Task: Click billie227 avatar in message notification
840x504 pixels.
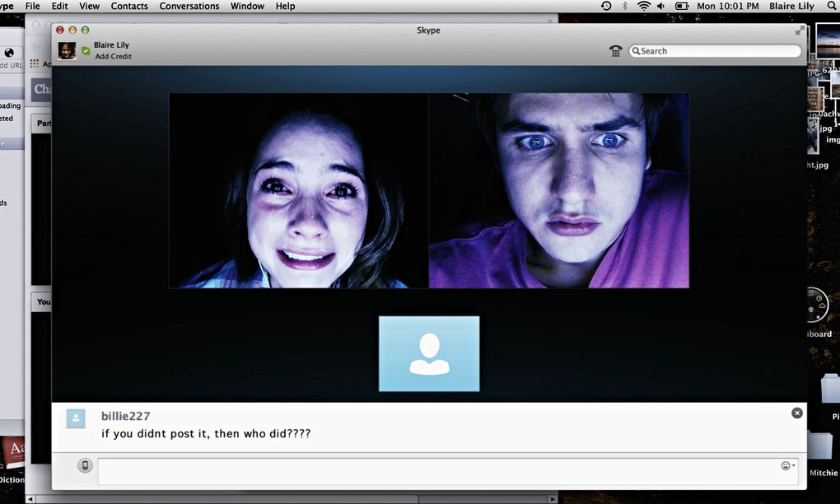Action: [x=76, y=419]
